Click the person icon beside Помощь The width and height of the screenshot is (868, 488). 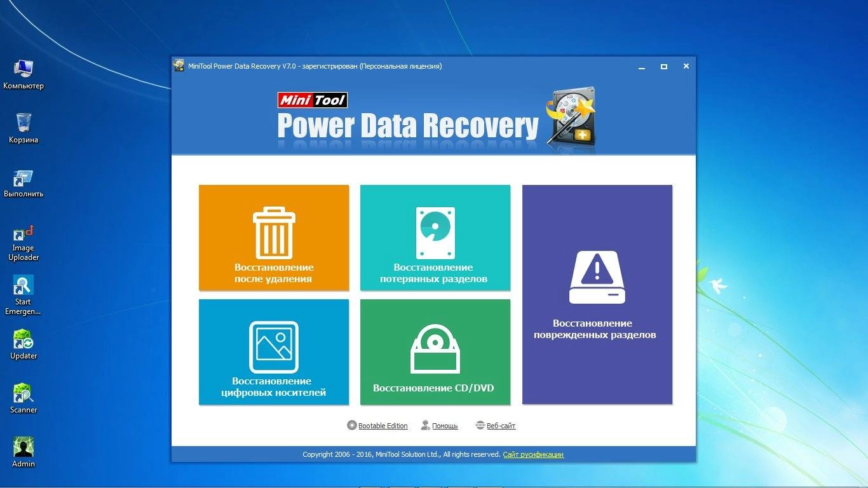(426, 425)
